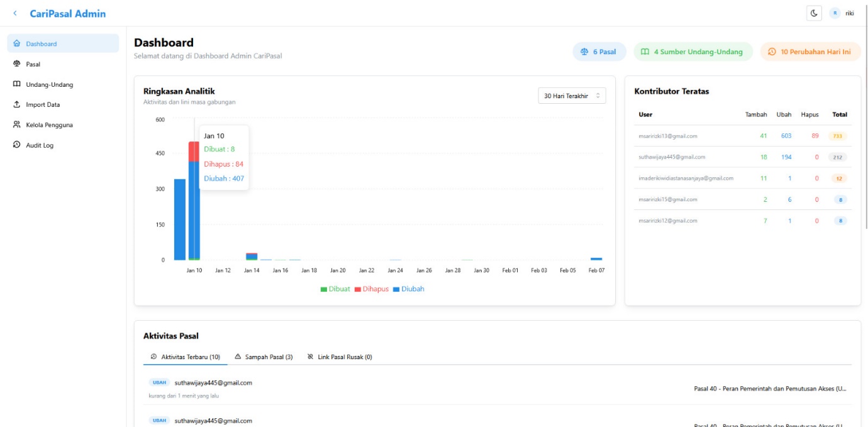Click the Kontributor Teratas heading
Viewport: 868px width, 427px height.
pos(672,91)
